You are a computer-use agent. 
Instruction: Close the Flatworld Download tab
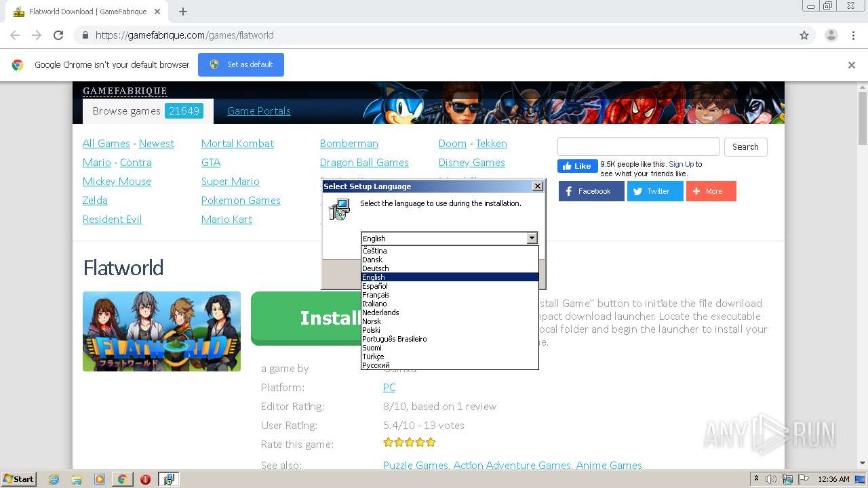click(x=157, y=12)
